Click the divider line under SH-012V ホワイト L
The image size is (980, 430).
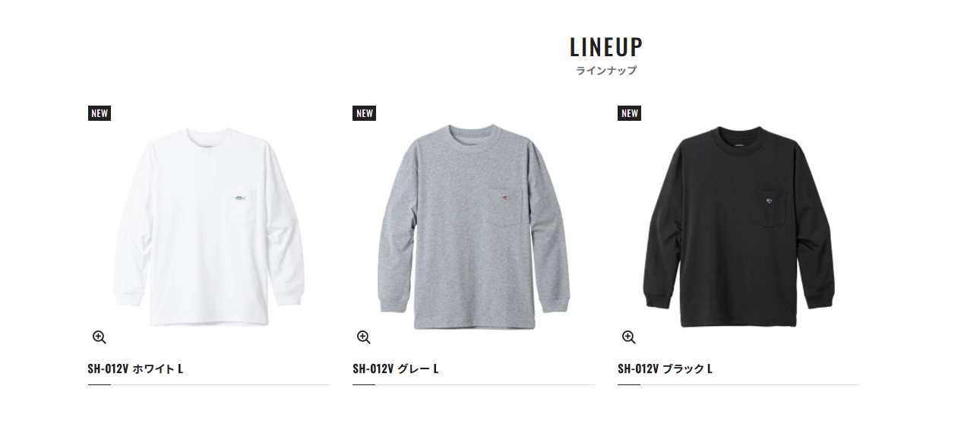pos(209,385)
